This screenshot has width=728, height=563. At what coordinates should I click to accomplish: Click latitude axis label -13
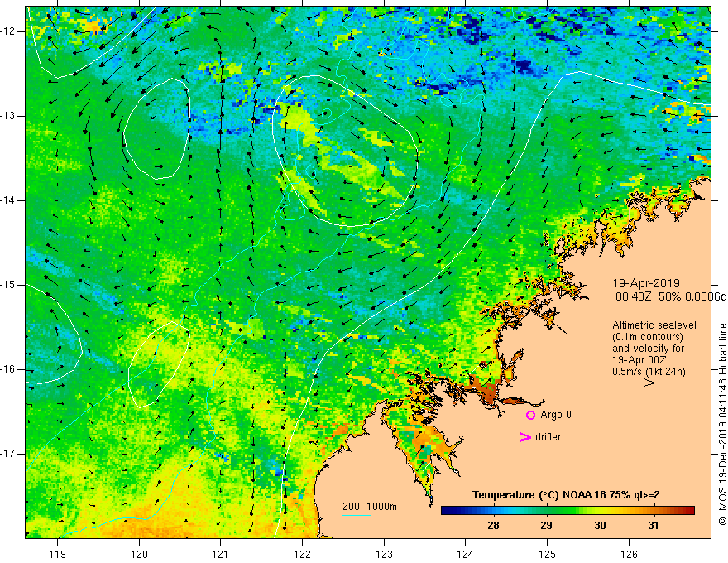point(9,116)
